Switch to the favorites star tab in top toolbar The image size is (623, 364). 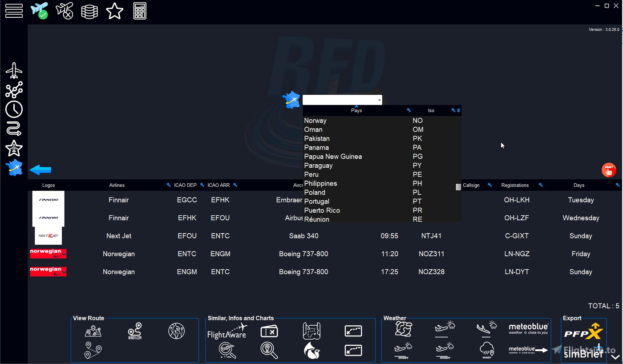(x=115, y=11)
